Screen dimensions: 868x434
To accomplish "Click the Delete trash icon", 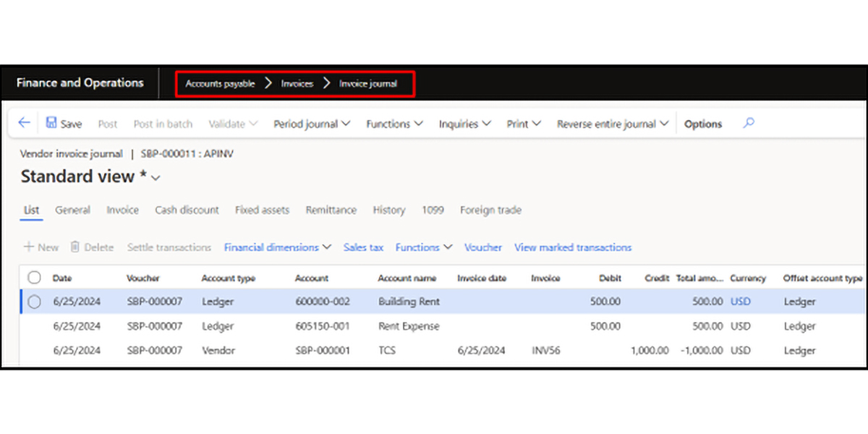I will tap(75, 247).
